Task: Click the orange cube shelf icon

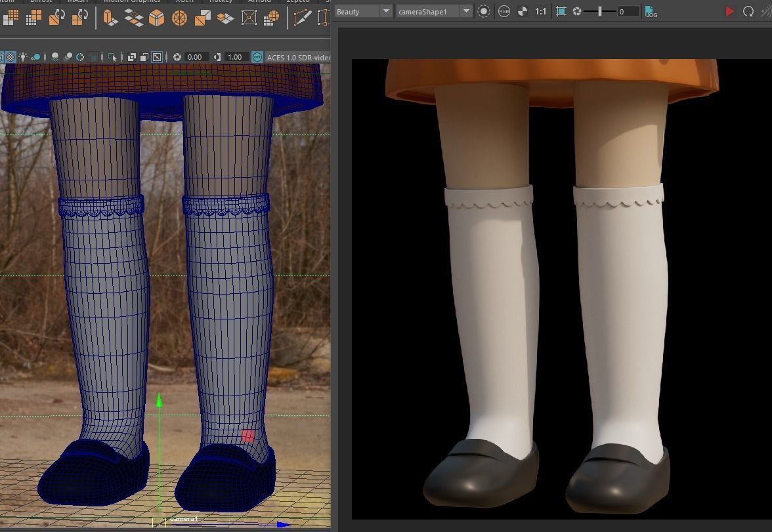Action: [156, 18]
